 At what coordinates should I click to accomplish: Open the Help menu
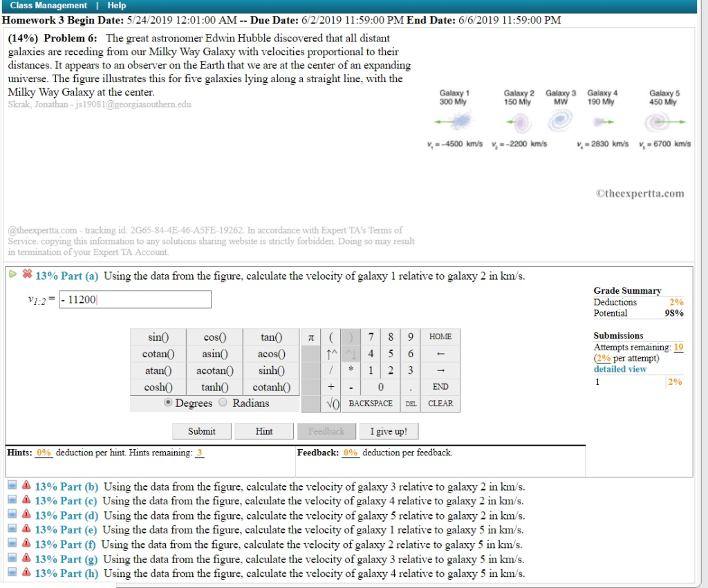point(116,5)
